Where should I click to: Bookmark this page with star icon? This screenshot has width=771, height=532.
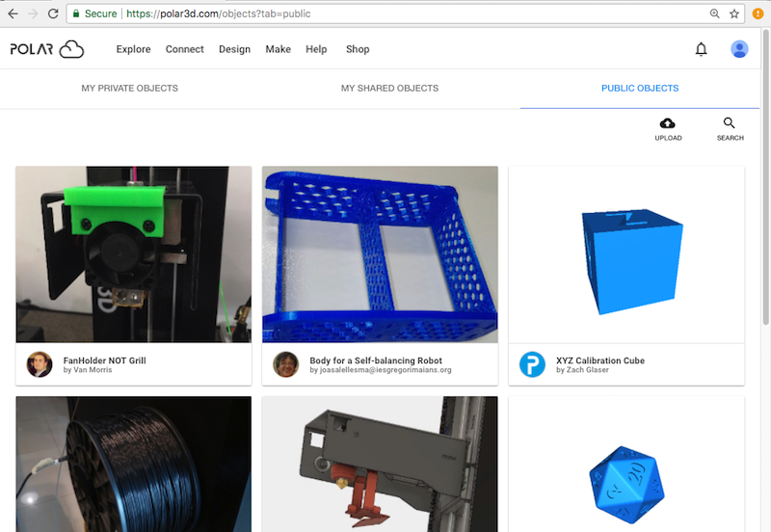click(x=734, y=13)
